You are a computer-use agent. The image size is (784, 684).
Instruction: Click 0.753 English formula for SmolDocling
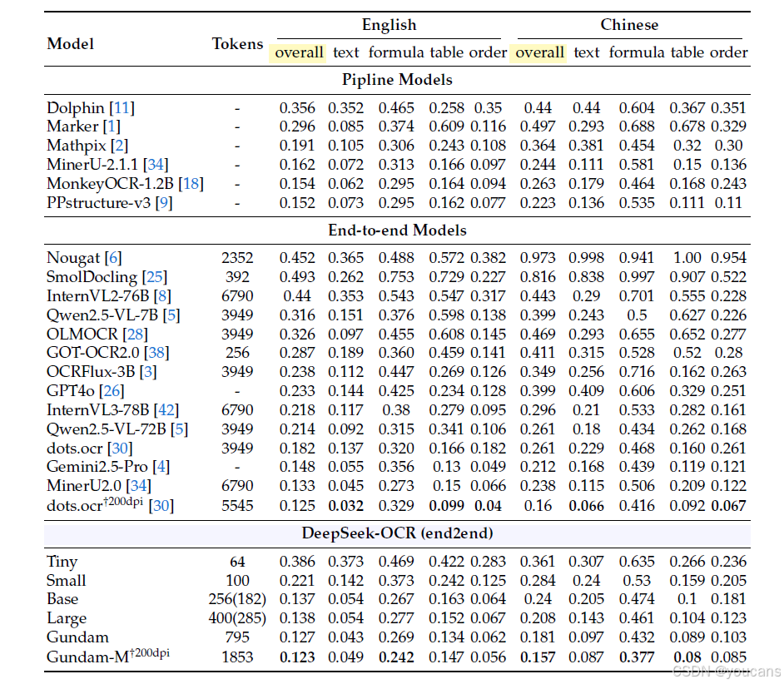point(396,277)
